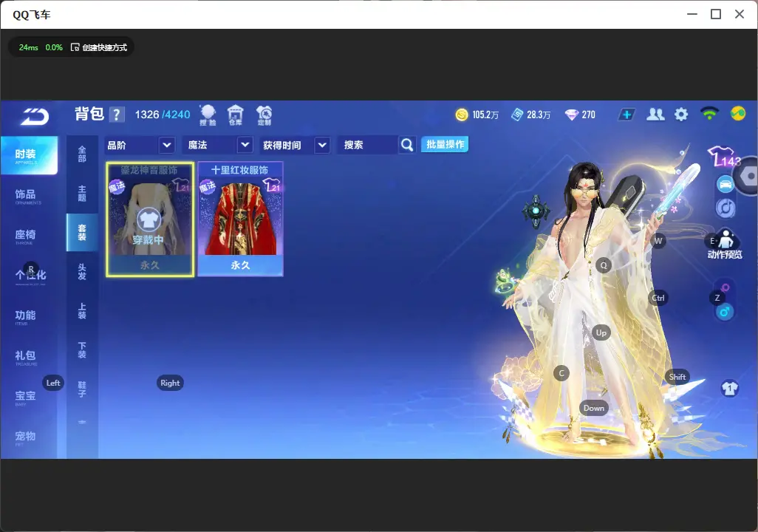This screenshot has width=758, height=532.
Task: Click the 永久 label on 十里红妆服饰
Action: pos(240,265)
